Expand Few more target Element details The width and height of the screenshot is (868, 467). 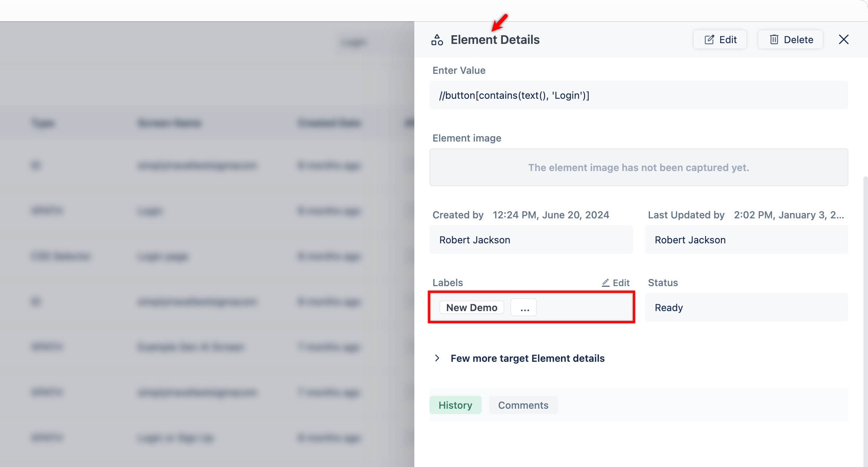click(x=527, y=358)
